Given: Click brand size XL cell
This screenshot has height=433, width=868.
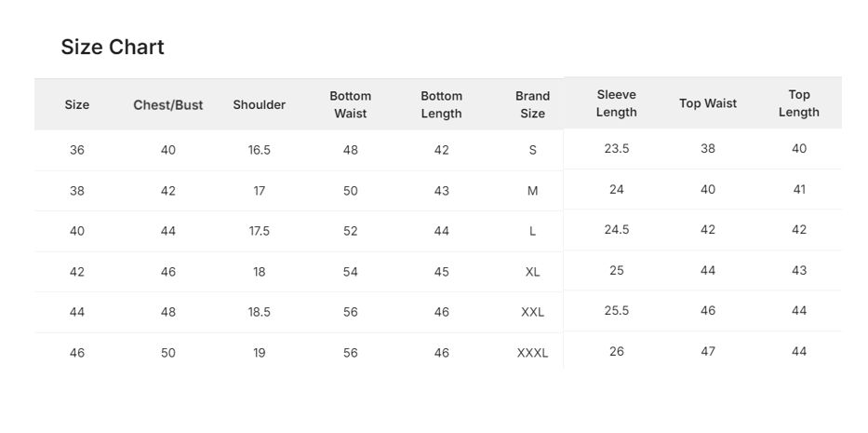Looking at the screenshot, I should pyautogui.click(x=532, y=272).
